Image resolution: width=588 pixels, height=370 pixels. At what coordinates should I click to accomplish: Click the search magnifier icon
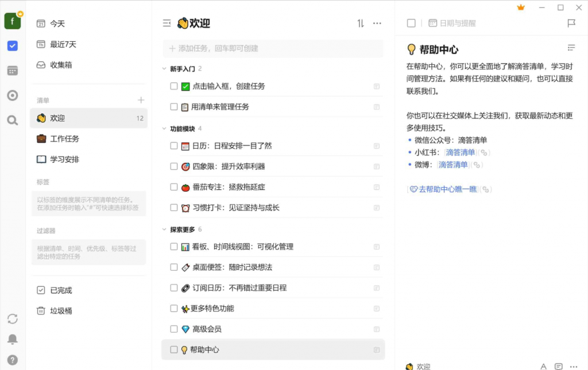point(13,120)
